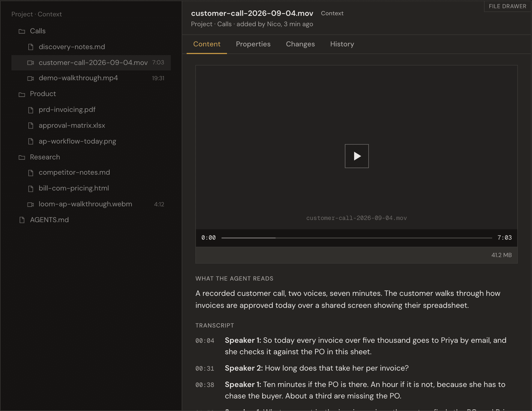Click file icon next to discovery-notes.md
The image size is (532, 411).
coord(31,47)
